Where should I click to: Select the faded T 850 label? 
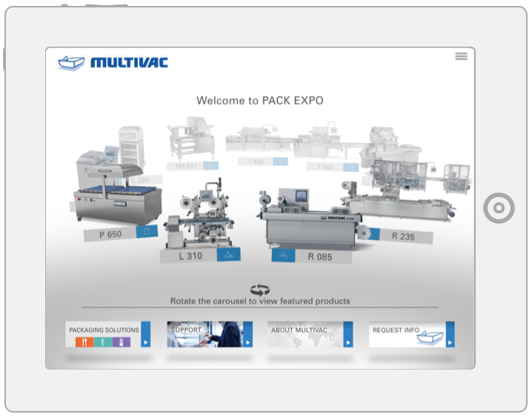click(256, 161)
